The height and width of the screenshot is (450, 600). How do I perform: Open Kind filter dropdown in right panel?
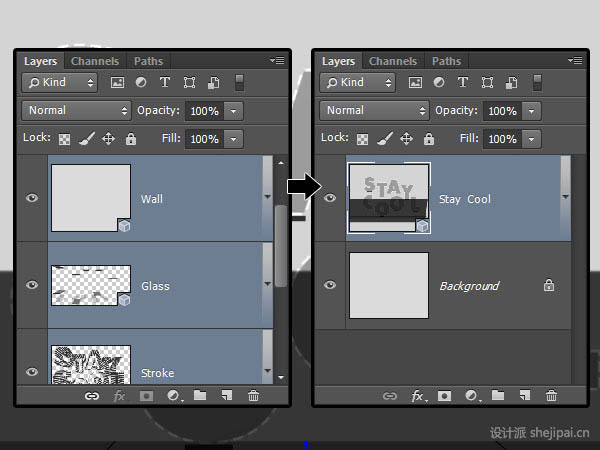point(358,83)
